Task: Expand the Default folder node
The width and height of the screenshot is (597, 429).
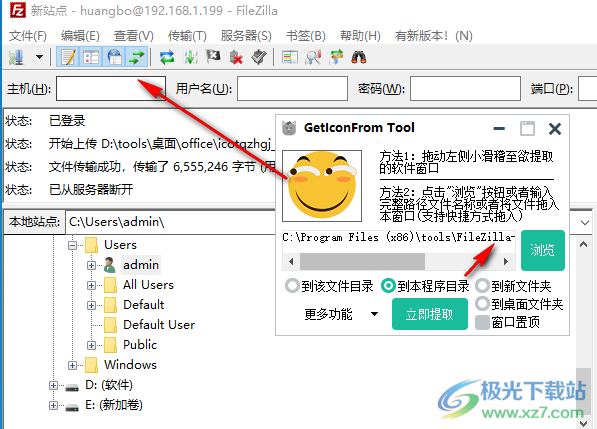Action: click(91, 305)
